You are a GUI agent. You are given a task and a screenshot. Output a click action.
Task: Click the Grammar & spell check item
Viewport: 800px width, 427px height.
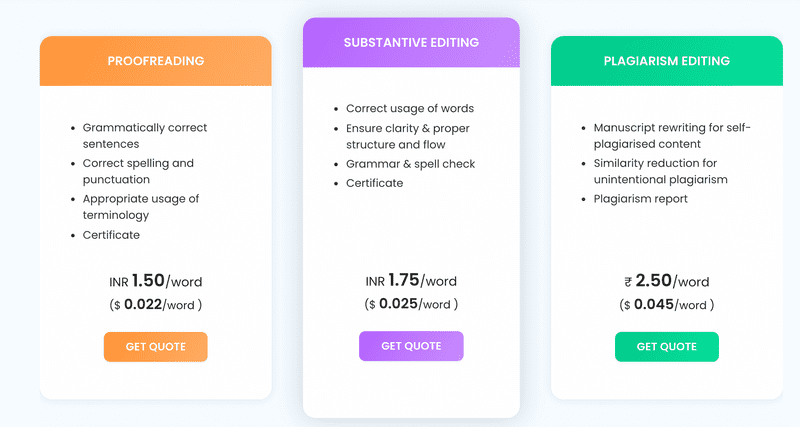pos(410,163)
